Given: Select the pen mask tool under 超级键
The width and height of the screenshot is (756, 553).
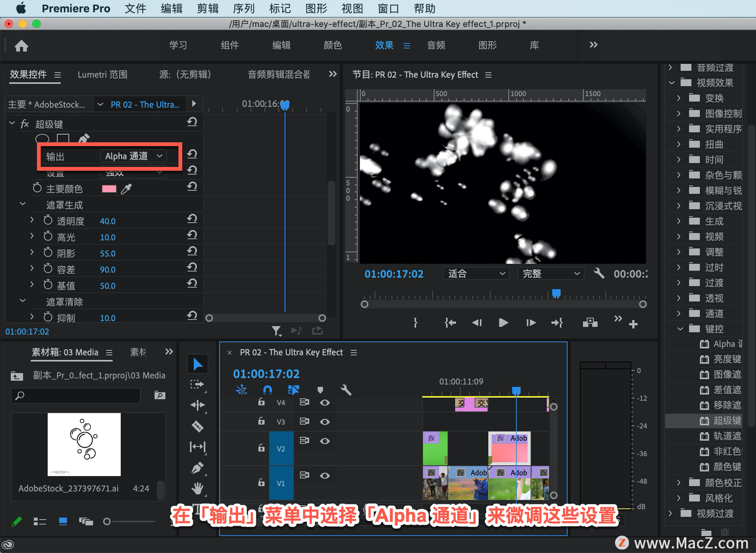Looking at the screenshot, I should (84, 138).
